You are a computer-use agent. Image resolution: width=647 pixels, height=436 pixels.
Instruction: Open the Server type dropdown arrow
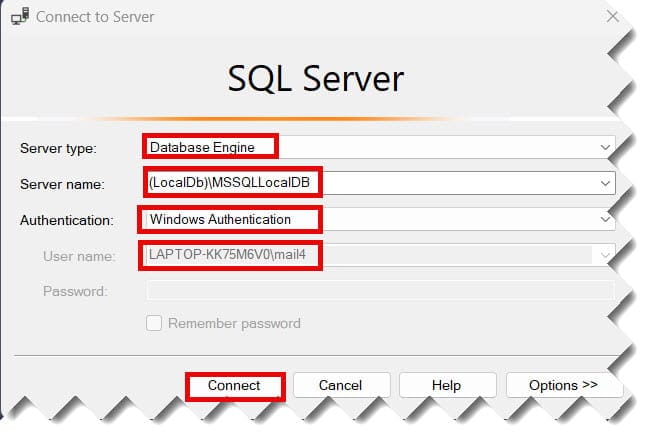pos(605,147)
